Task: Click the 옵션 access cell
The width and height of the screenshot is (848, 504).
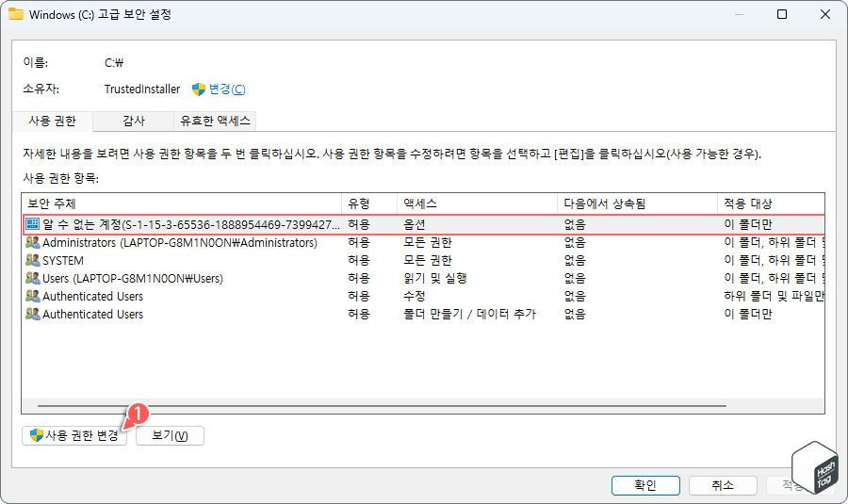Action: tap(415, 224)
